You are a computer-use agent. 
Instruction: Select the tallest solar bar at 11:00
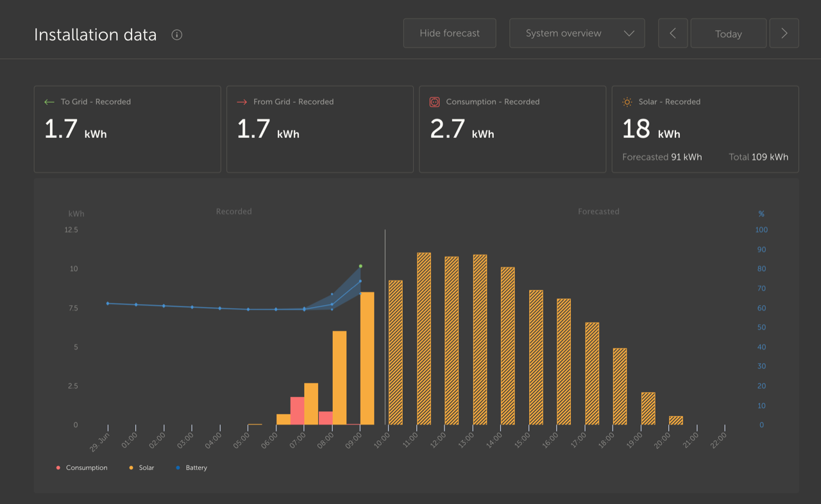click(x=425, y=337)
